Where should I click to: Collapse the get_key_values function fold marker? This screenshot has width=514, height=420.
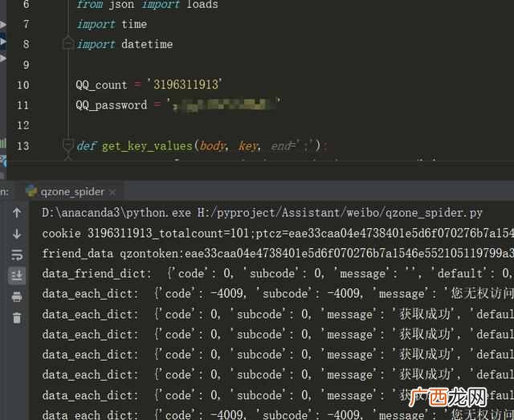(x=67, y=145)
